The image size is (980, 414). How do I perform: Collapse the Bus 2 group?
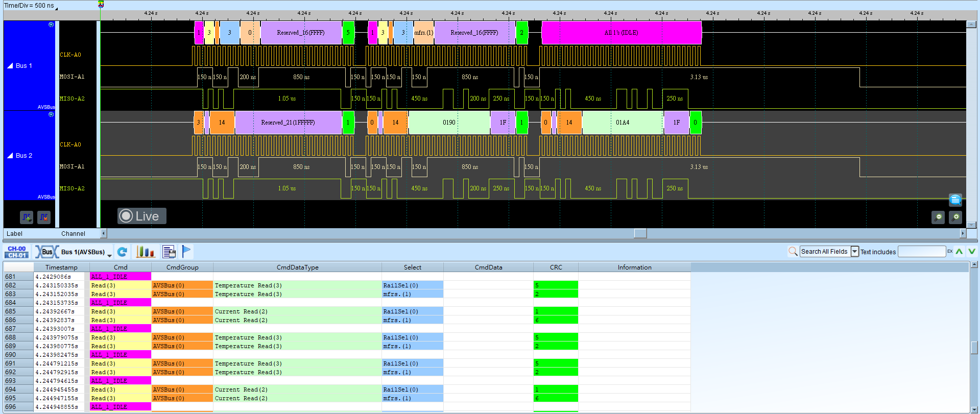pyautogui.click(x=10, y=156)
